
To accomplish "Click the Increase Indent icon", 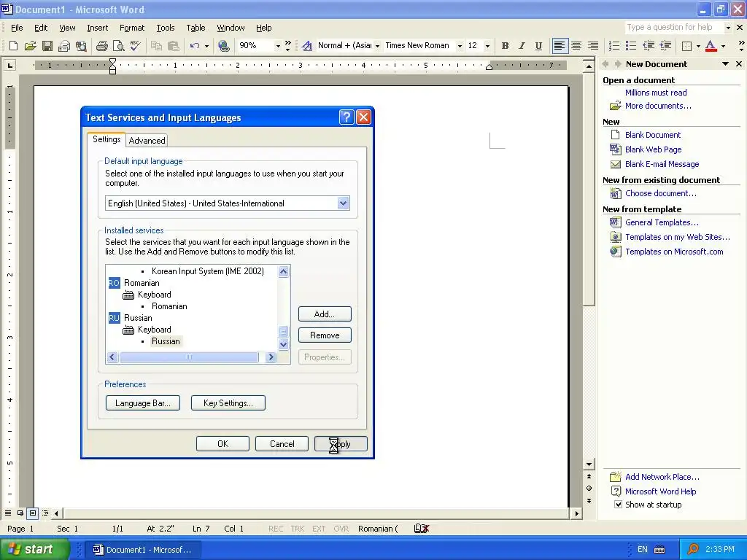I will [x=665, y=46].
